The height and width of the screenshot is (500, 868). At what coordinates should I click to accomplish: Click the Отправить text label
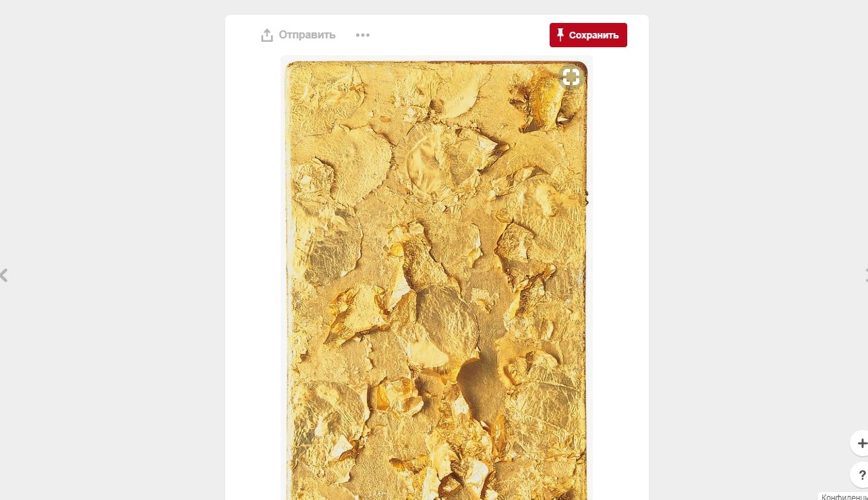(307, 35)
